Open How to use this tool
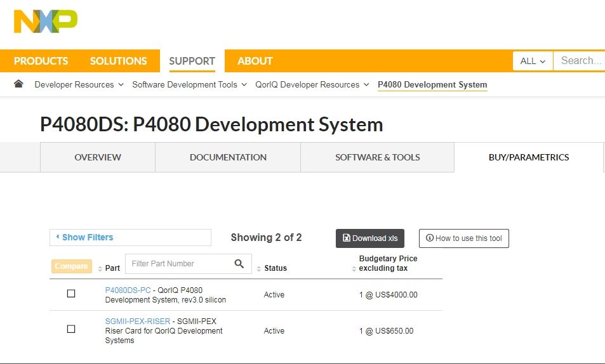The width and height of the screenshot is (605, 364). click(x=464, y=238)
